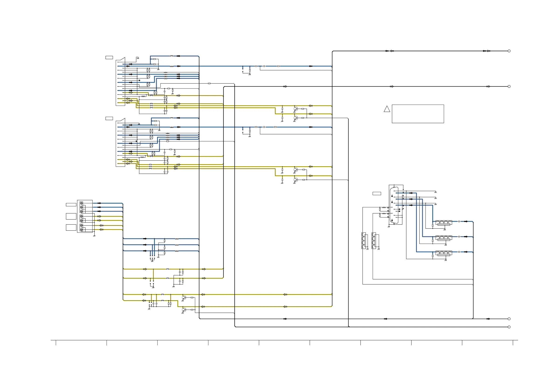The image size is (555, 392).
Task: Click the top-right terminal circle
Action: (509, 51)
